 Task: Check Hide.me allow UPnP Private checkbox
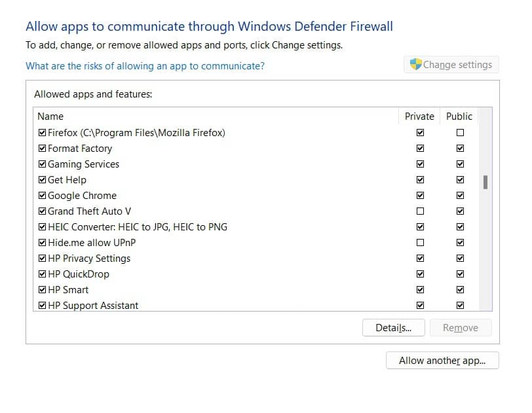click(x=419, y=242)
